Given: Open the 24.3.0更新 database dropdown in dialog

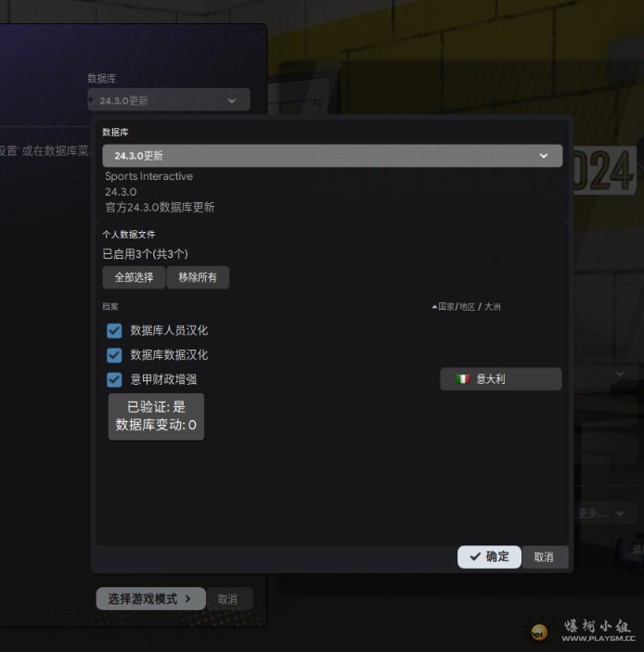Looking at the screenshot, I should [331, 156].
